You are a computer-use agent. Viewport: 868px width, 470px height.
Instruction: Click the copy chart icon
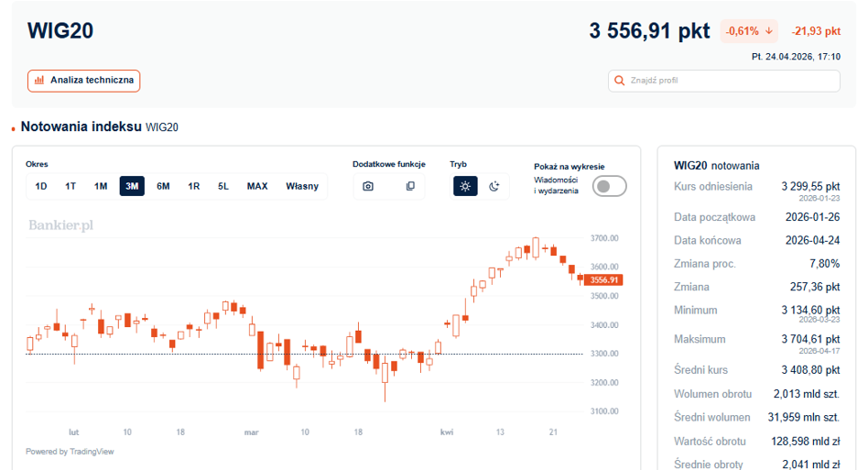point(410,186)
